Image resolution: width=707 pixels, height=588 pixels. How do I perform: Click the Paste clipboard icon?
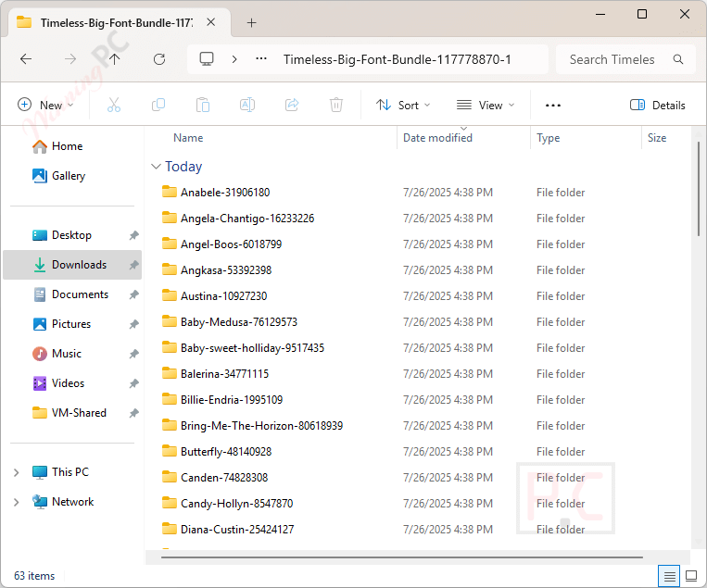[203, 105]
